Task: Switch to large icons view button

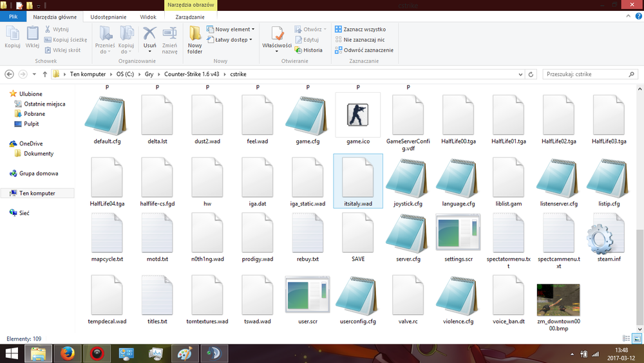Action: pos(638,339)
